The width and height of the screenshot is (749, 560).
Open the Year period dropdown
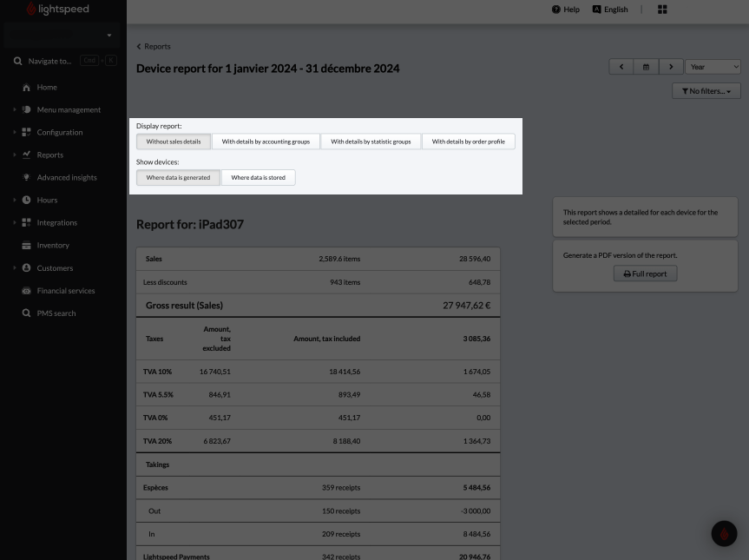(713, 67)
